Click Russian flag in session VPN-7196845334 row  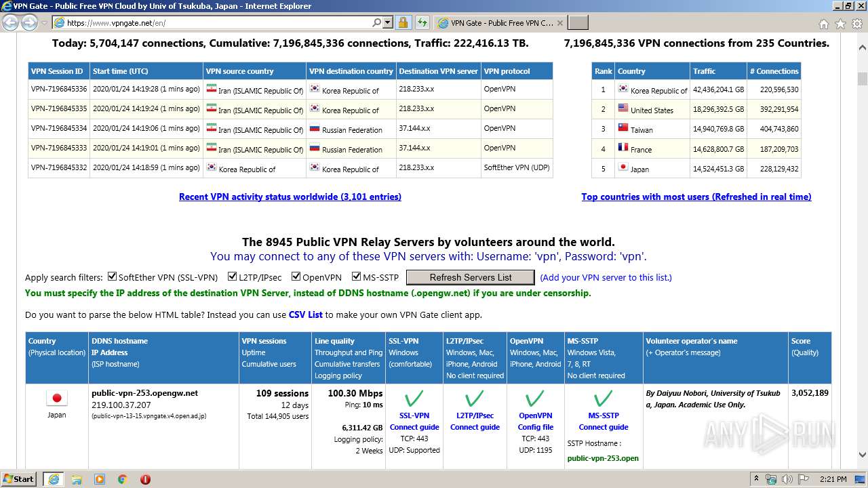pos(315,128)
